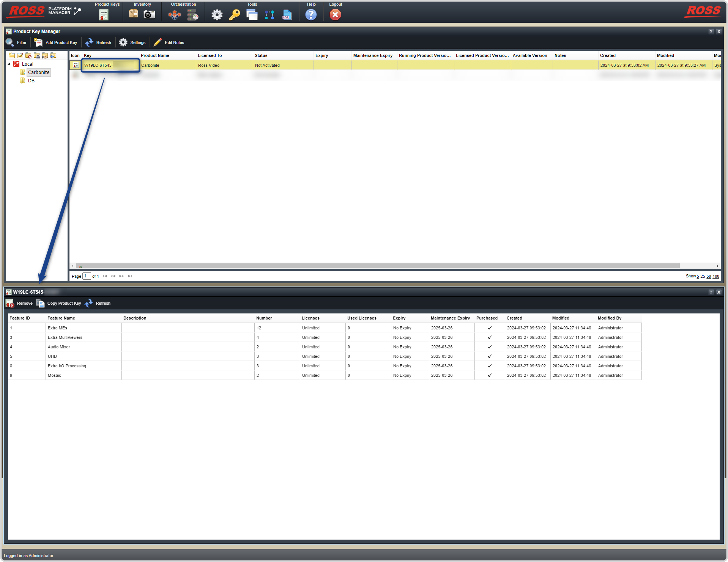Refresh the W19LC-6T545 details panel

98,303
